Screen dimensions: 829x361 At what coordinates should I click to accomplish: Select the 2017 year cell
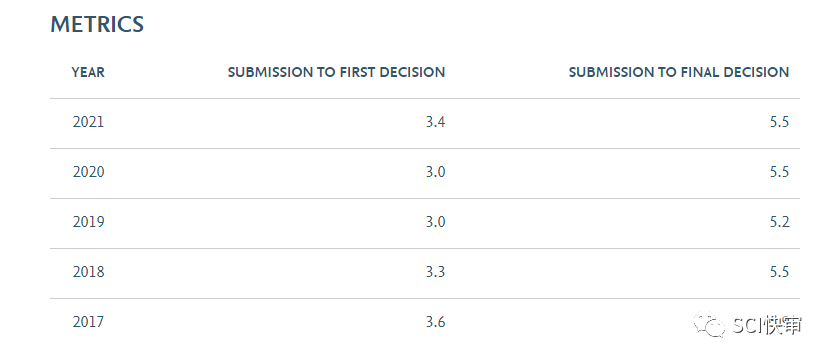click(x=88, y=321)
